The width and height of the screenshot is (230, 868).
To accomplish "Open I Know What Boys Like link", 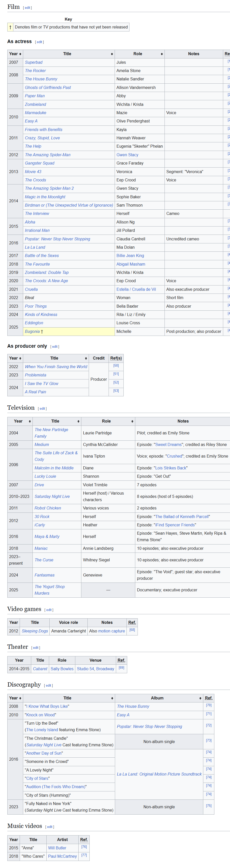I will (47, 706).
